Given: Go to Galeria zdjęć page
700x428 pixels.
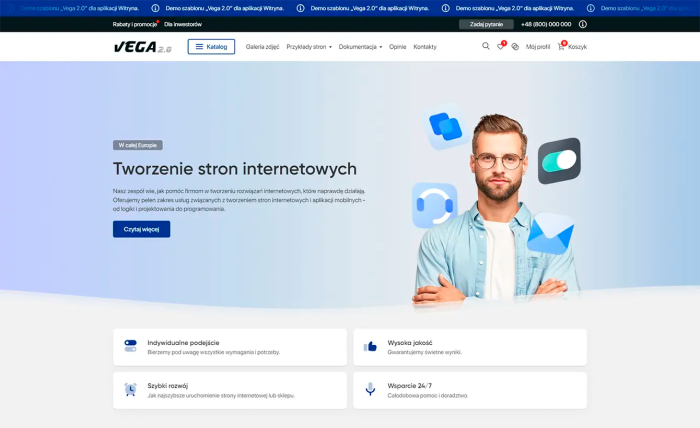Looking at the screenshot, I should pos(262,47).
